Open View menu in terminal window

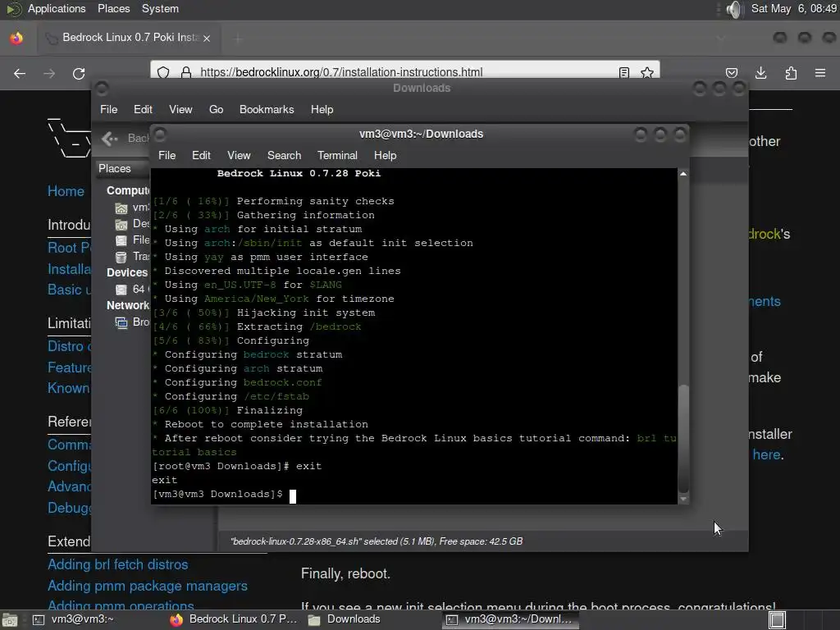[239, 155]
